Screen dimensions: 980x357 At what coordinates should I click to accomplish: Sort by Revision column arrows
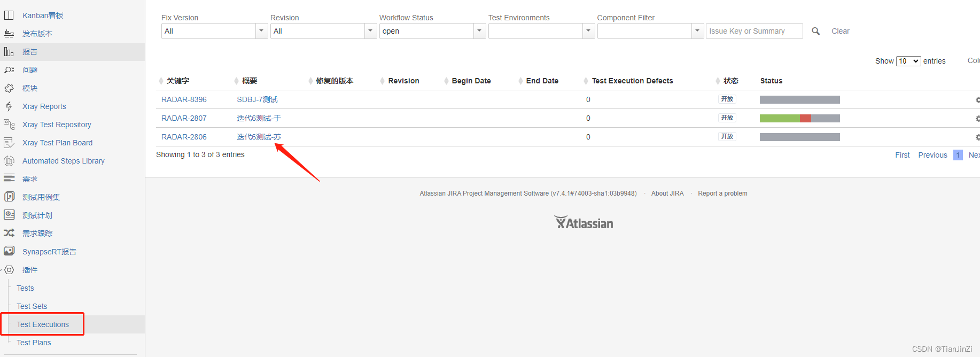(382, 81)
